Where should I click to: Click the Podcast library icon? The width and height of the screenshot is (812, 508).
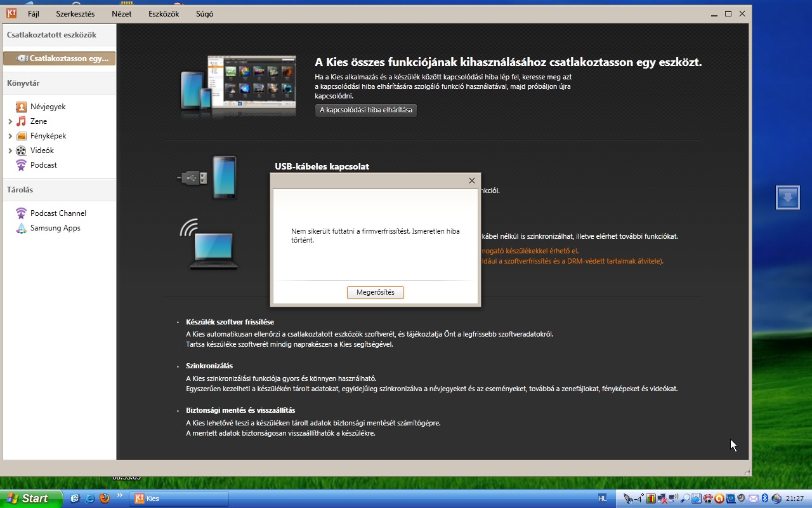(x=22, y=165)
